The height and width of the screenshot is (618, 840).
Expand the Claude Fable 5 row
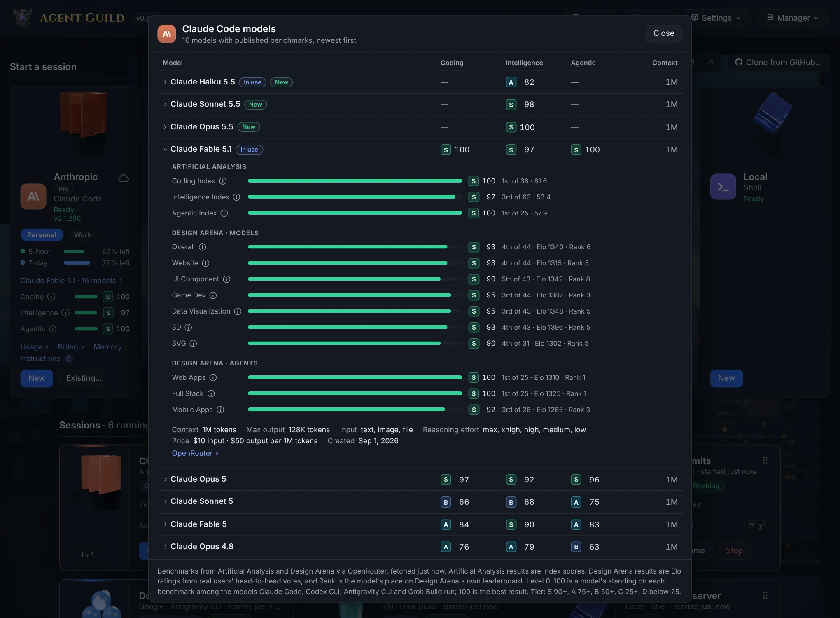point(420,524)
